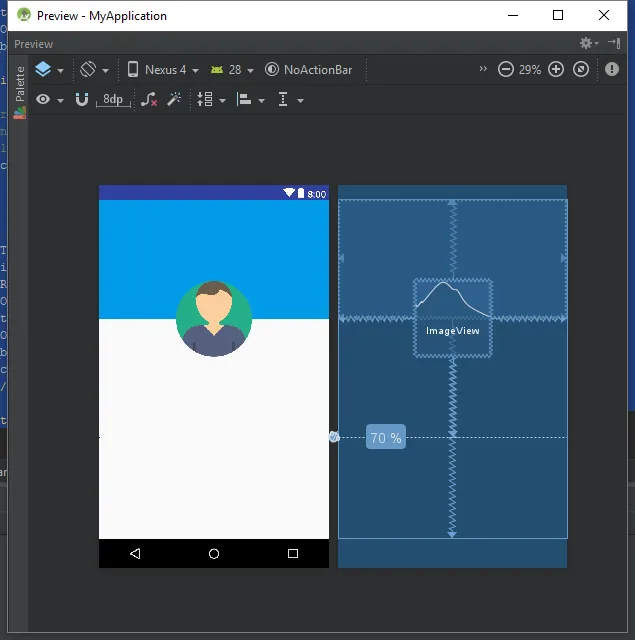Image resolution: width=635 pixels, height=640 pixels.
Task: Open the Preview panel settings gear
Action: click(588, 43)
